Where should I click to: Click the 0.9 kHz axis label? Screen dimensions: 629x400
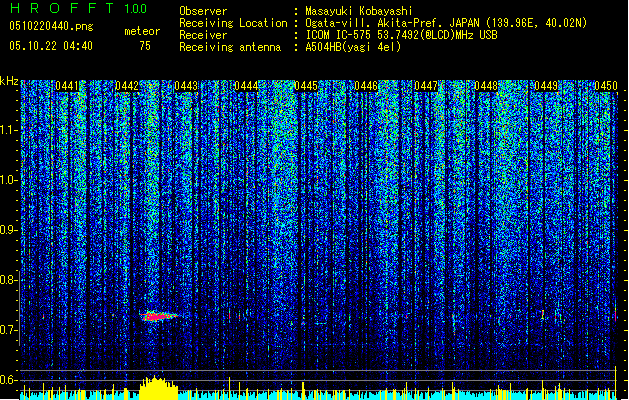tap(9, 230)
